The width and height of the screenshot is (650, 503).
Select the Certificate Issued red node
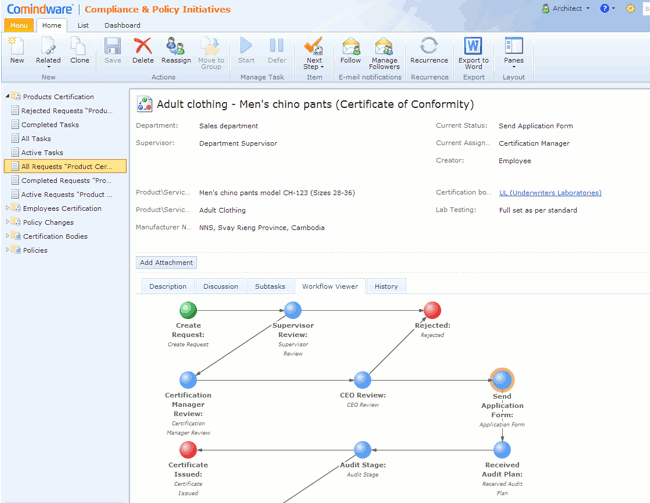pyautogui.click(x=188, y=450)
